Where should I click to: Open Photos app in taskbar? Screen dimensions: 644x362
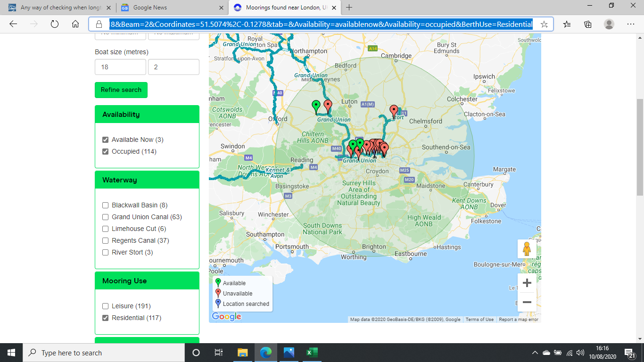(289, 353)
